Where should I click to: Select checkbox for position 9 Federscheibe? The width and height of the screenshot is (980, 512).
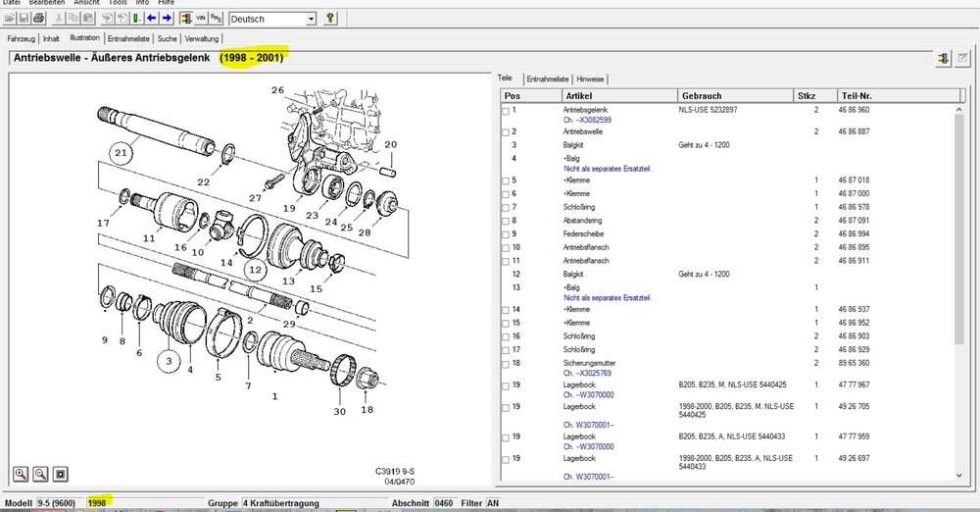click(x=505, y=235)
